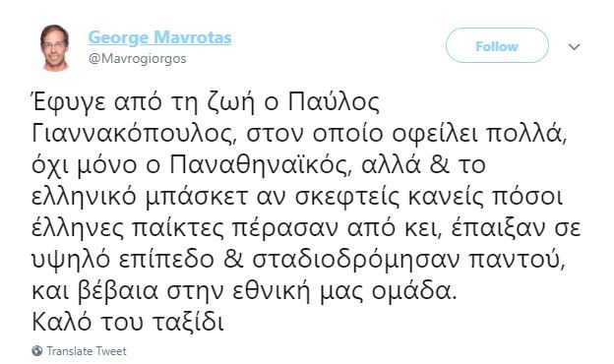The height and width of the screenshot is (364, 614).
Task: Click the George Mavrotas name link
Action: coord(159,37)
